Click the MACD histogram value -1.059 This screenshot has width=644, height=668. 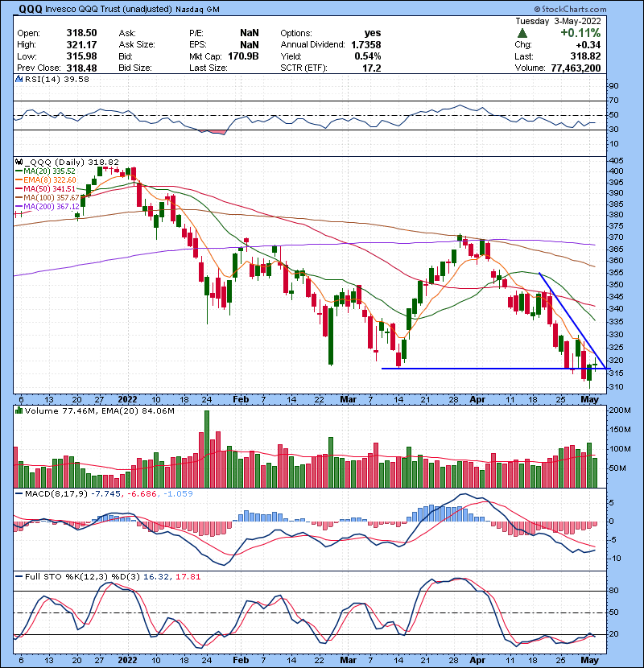click(177, 494)
